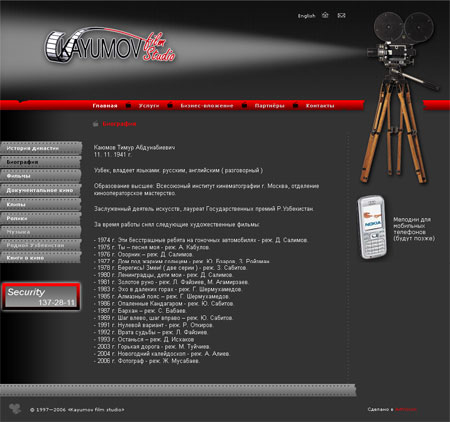This screenshot has width=450, height=422.
Task: Click the 1981 г. Золотое руно line
Action: [171, 282]
